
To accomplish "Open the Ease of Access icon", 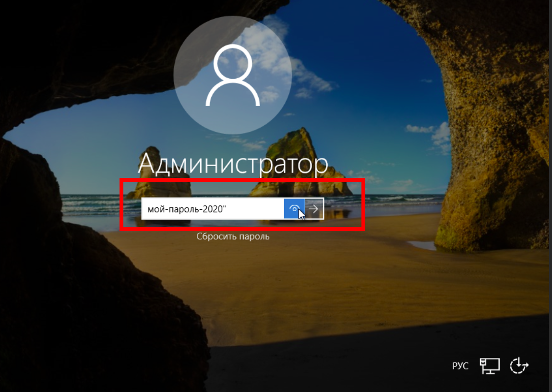I will [x=519, y=366].
